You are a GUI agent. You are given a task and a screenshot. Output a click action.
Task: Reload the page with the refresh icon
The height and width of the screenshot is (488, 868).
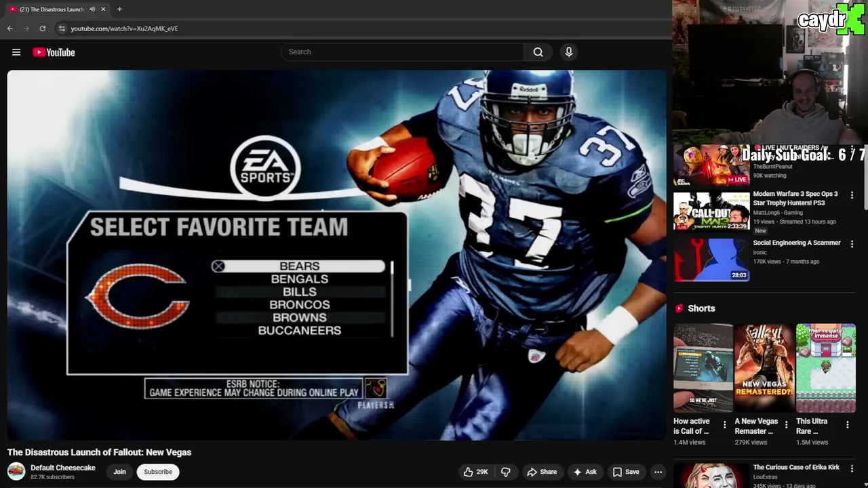[x=42, y=28]
